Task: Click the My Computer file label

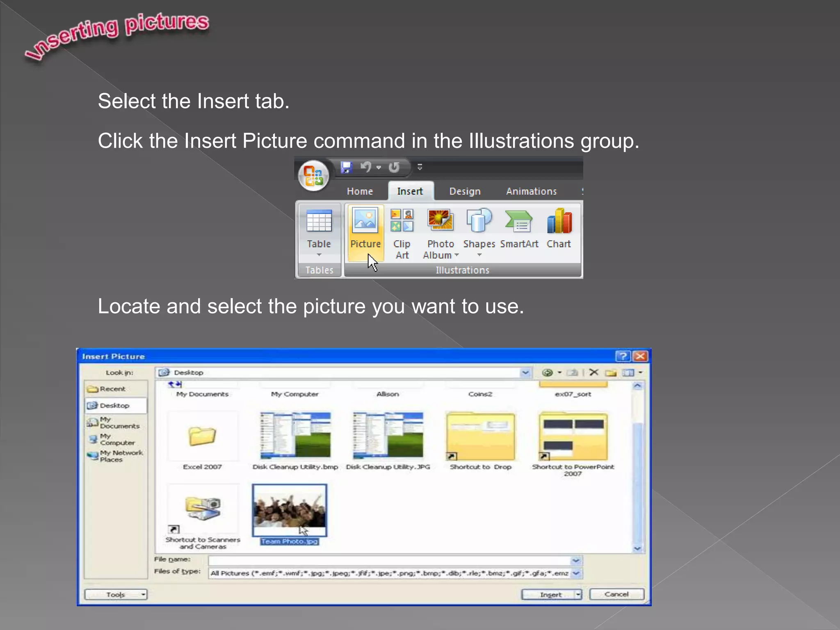Action: [x=294, y=394]
